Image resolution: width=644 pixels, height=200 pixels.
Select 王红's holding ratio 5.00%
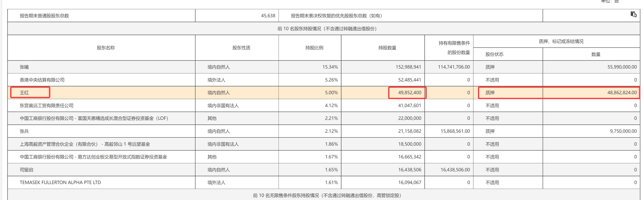point(331,93)
